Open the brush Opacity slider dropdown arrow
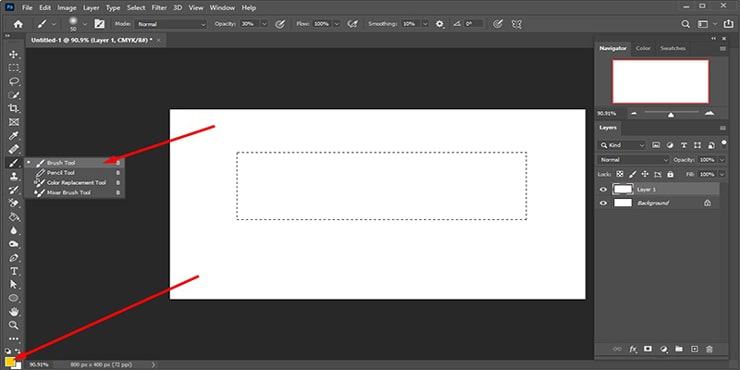 point(264,24)
